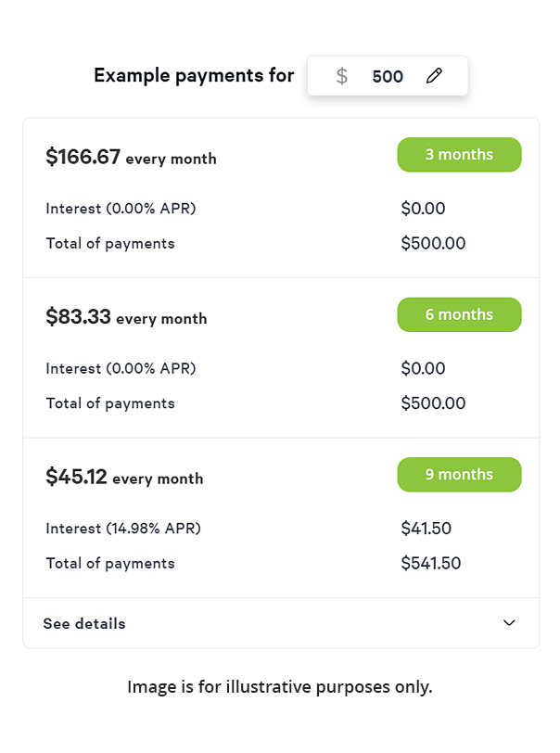Click the pencil edit icon
560x753 pixels.
pyautogui.click(x=434, y=76)
